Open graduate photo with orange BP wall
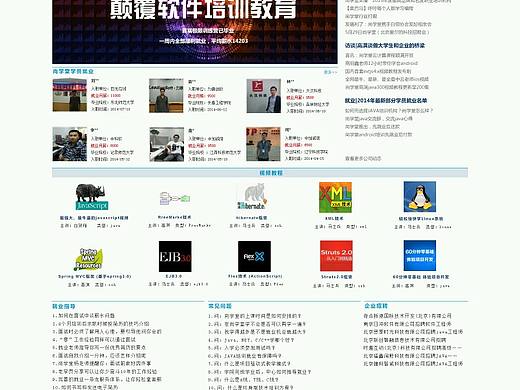 tap(263, 144)
